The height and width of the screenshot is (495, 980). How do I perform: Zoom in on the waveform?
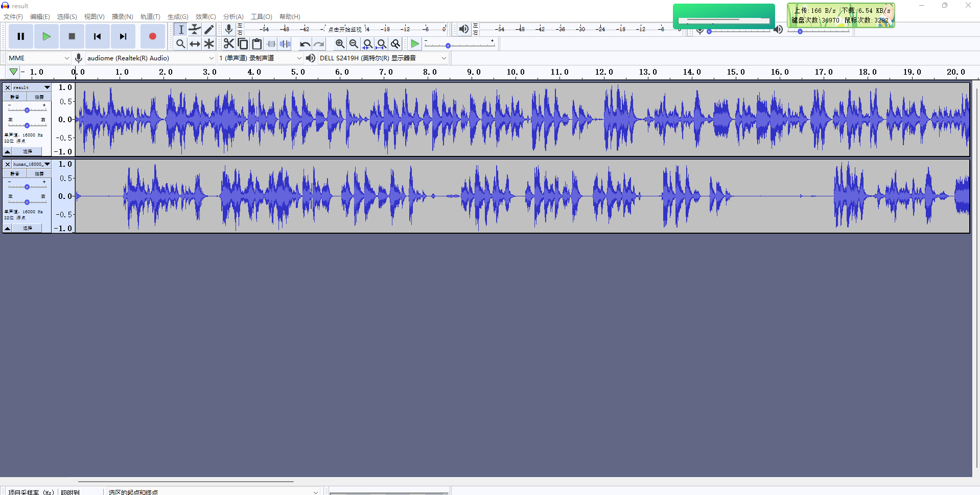tap(340, 44)
